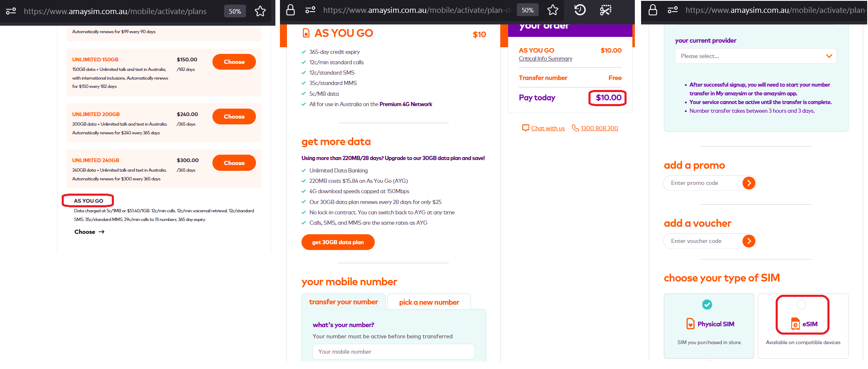Open the current provider 'Please select...' dropdown

pyautogui.click(x=756, y=56)
